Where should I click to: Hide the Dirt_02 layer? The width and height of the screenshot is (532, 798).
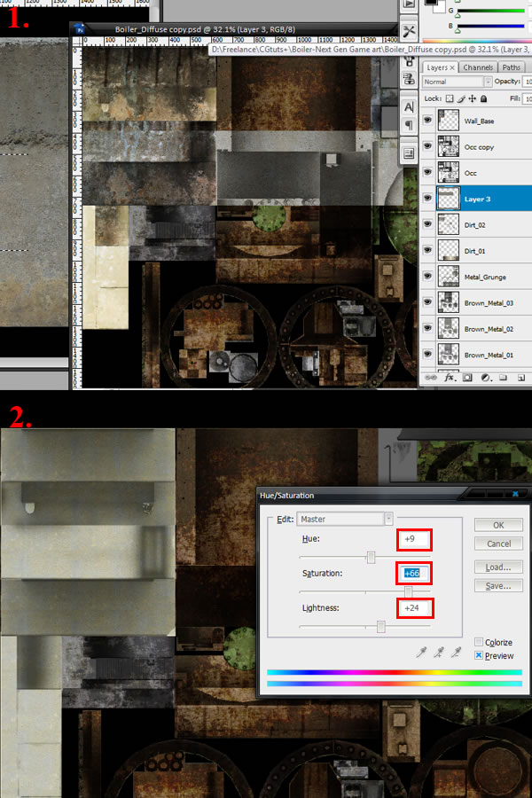(427, 224)
